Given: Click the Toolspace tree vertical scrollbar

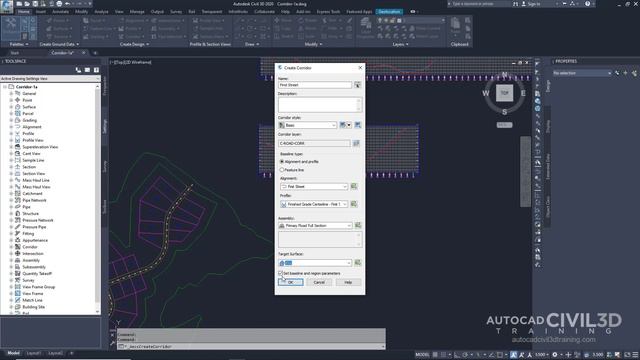Looking at the screenshot, I should pos(97,199).
